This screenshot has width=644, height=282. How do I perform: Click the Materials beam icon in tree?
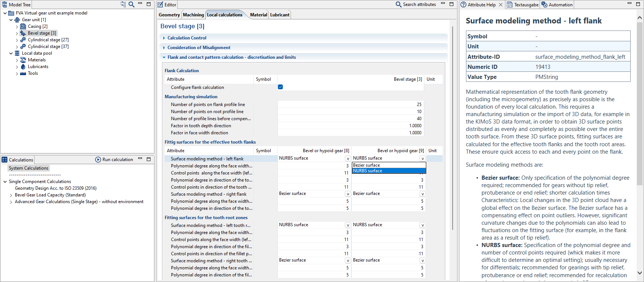tap(23, 60)
